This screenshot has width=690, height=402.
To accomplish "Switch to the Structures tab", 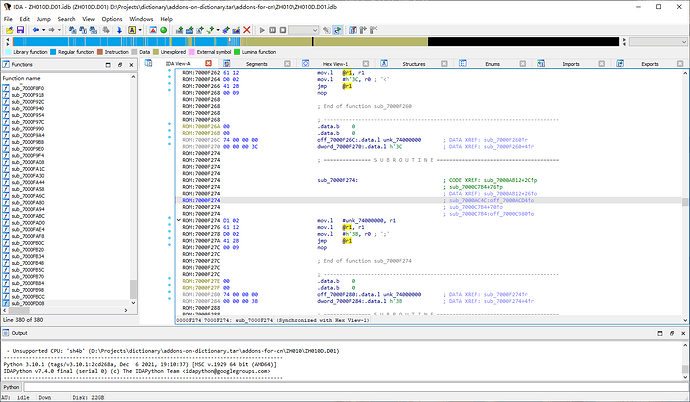I will pos(414,64).
